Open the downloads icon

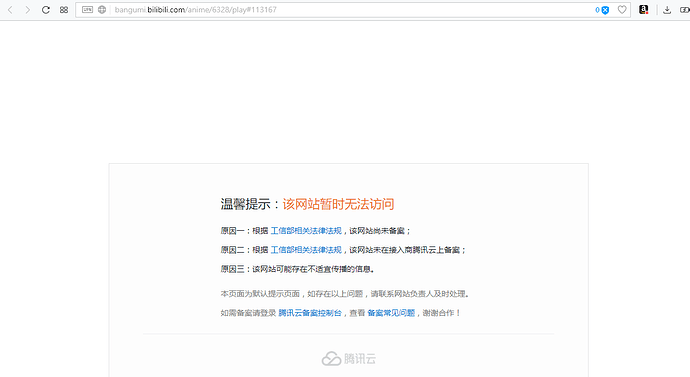tap(667, 10)
